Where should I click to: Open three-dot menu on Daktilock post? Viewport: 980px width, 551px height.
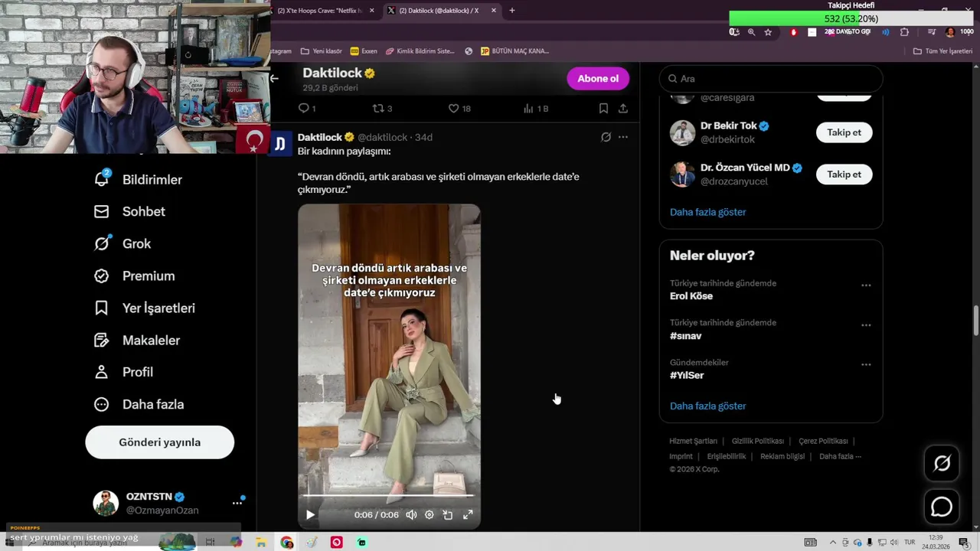pyautogui.click(x=623, y=137)
